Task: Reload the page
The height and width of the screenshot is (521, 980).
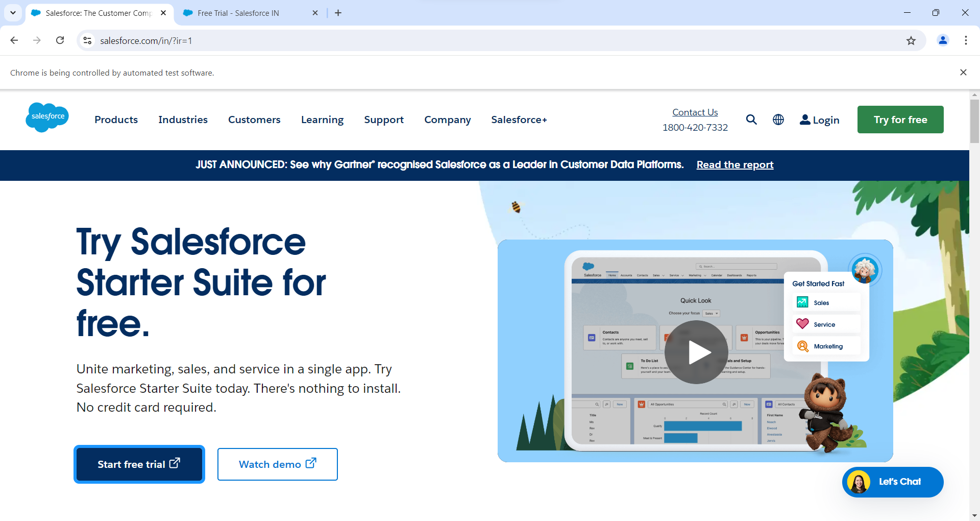Action: (x=60, y=40)
